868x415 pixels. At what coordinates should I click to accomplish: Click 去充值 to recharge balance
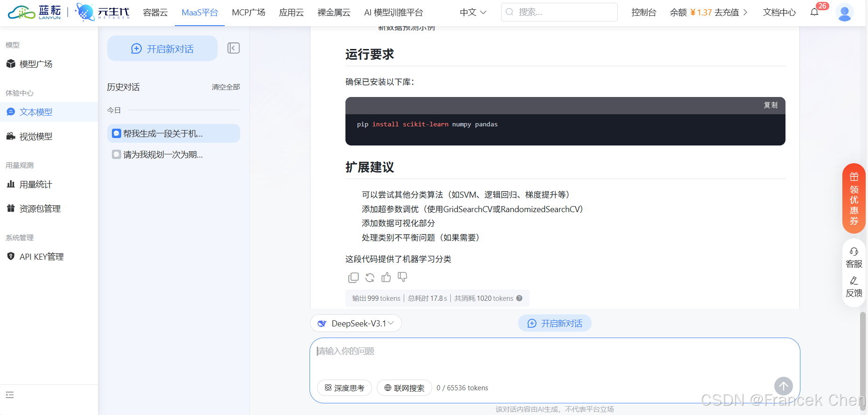[730, 13]
